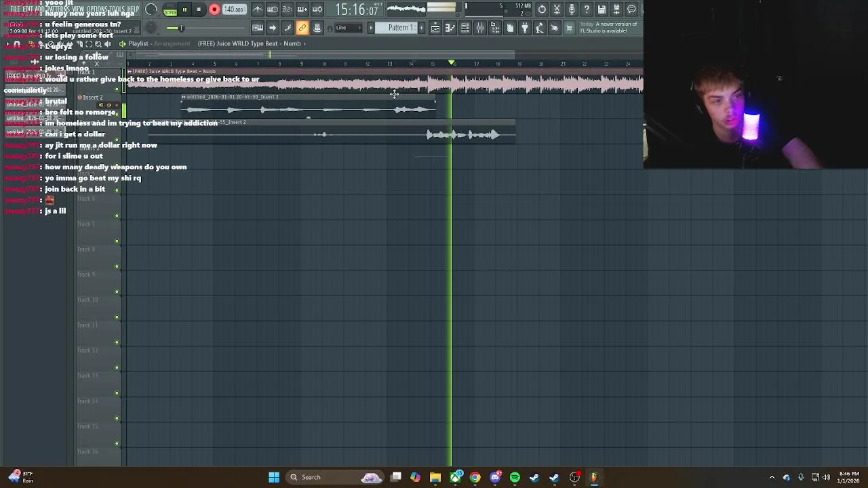The image size is (868, 488).
Task: Click the undo history icon
Action: [542, 9]
